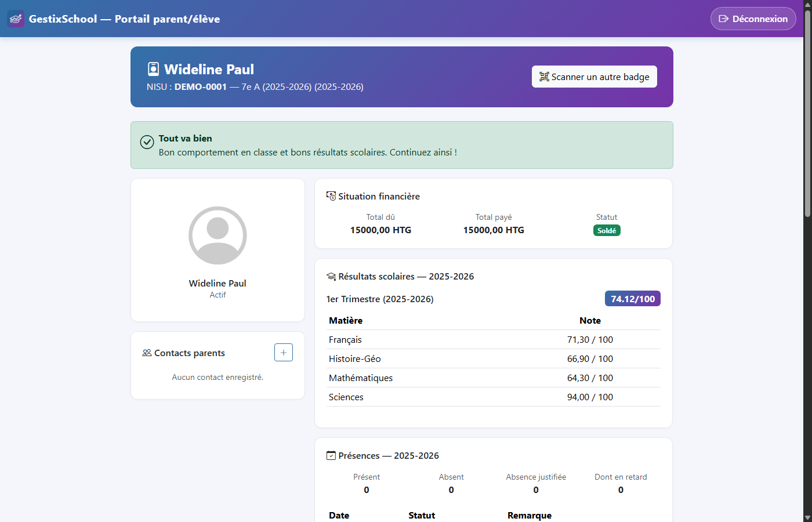Click the green checkmark circle icon
This screenshot has width=812, height=522.
[147, 142]
